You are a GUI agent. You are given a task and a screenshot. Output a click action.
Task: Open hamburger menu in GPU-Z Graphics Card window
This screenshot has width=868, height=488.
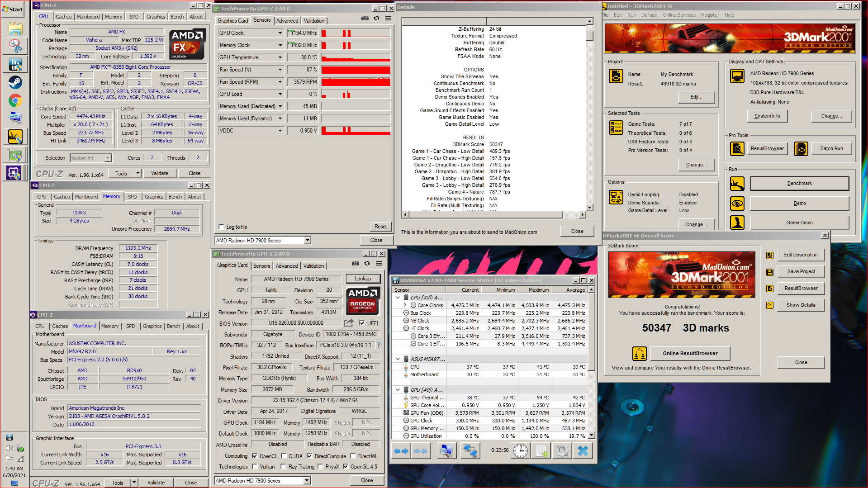(379, 264)
